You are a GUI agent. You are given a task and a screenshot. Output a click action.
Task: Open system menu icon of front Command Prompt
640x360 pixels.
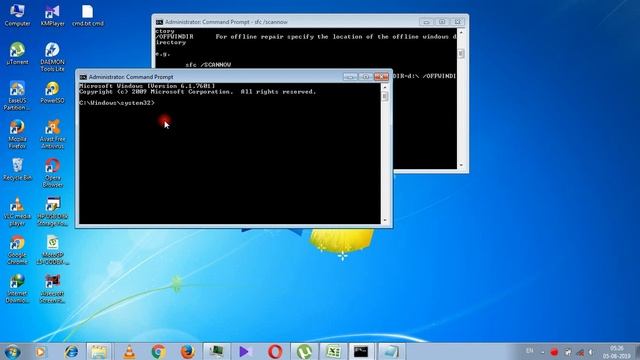(83, 77)
